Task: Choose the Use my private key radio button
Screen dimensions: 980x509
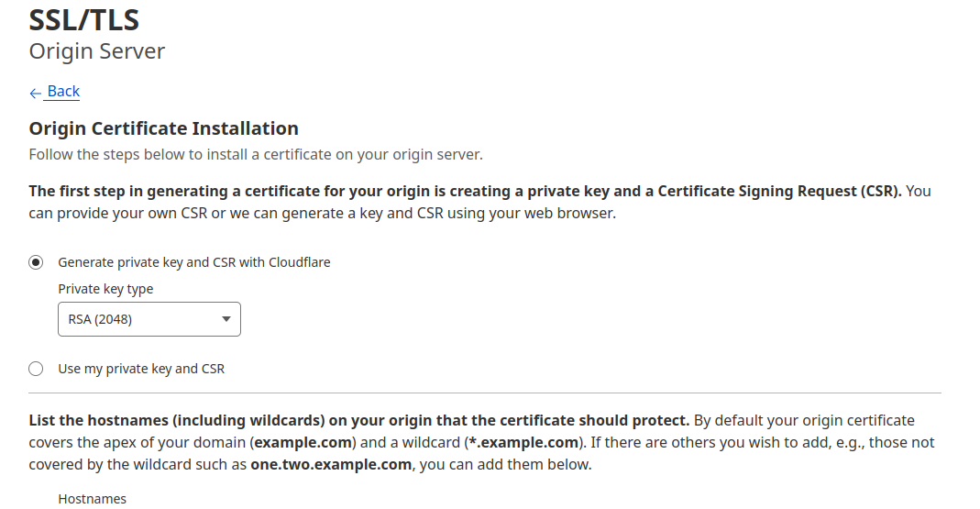Action: pyautogui.click(x=36, y=369)
